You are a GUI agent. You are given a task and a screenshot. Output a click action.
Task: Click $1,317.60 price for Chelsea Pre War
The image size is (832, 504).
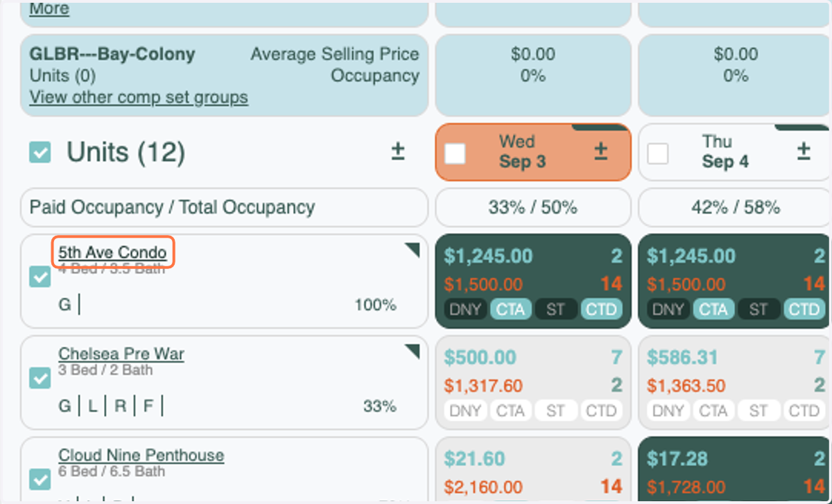pyautogui.click(x=483, y=386)
